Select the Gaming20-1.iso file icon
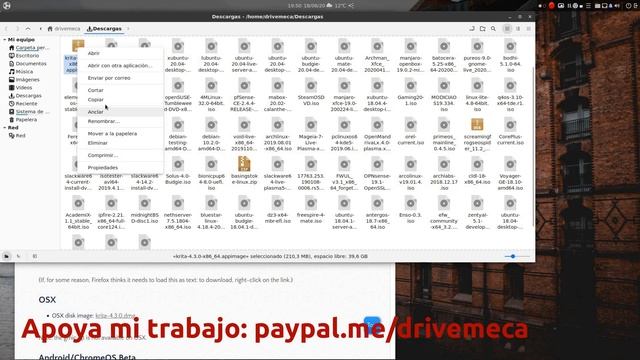This screenshot has height=360, width=640. (411, 86)
